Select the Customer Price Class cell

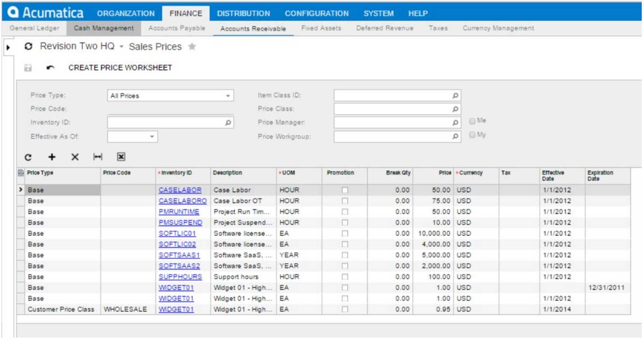63,309
